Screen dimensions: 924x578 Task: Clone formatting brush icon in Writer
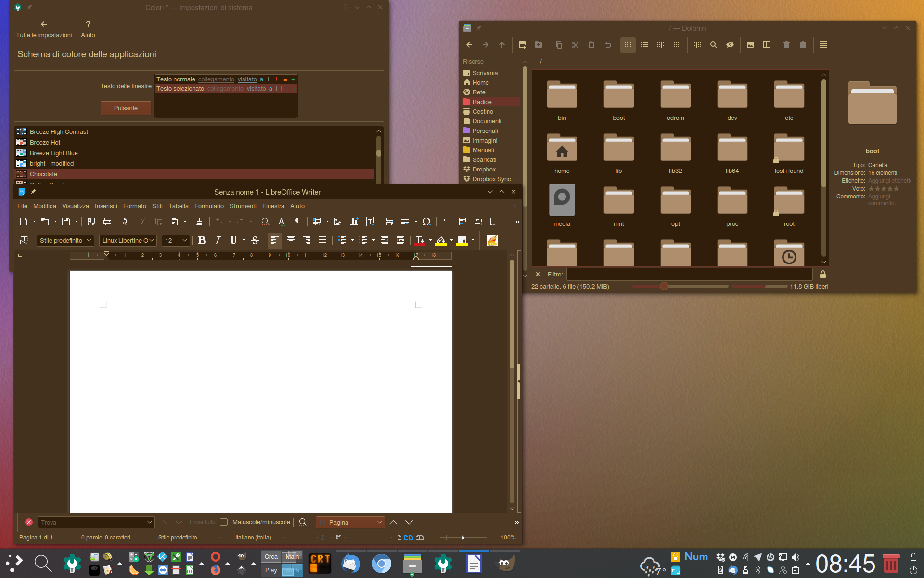pyautogui.click(x=199, y=222)
